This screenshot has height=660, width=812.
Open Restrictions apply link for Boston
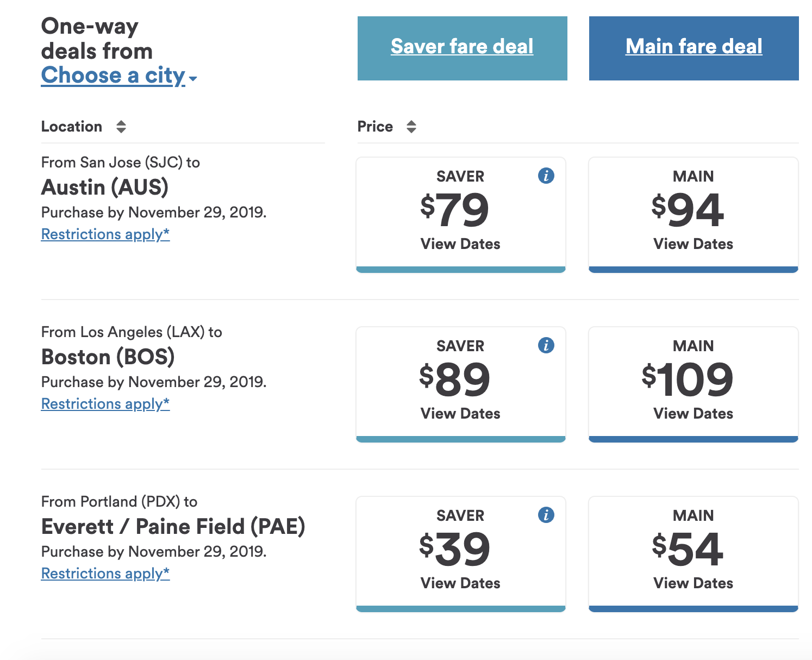pos(105,404)
